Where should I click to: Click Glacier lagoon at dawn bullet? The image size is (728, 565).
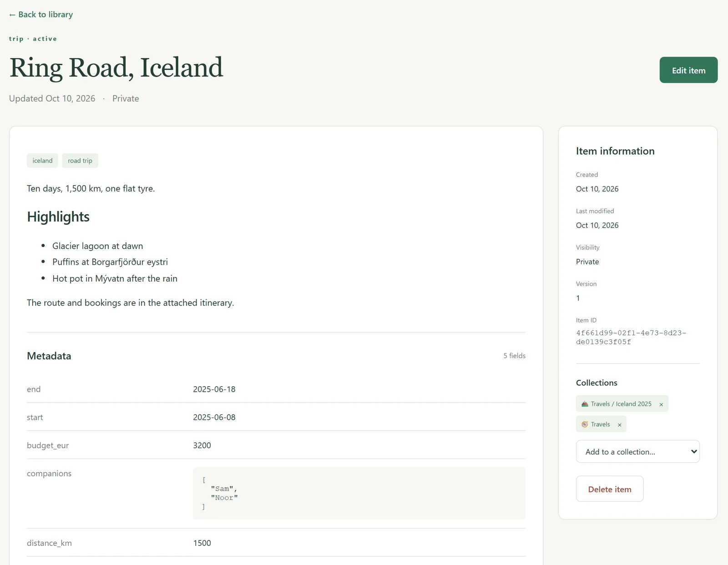[x=97, y=246]
